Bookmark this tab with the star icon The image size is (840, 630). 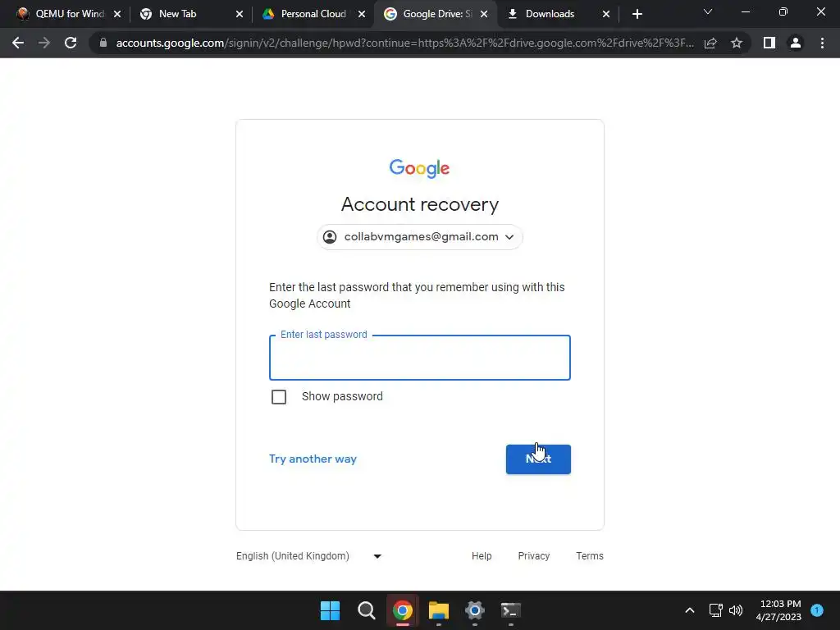click(x=737, y=43)
